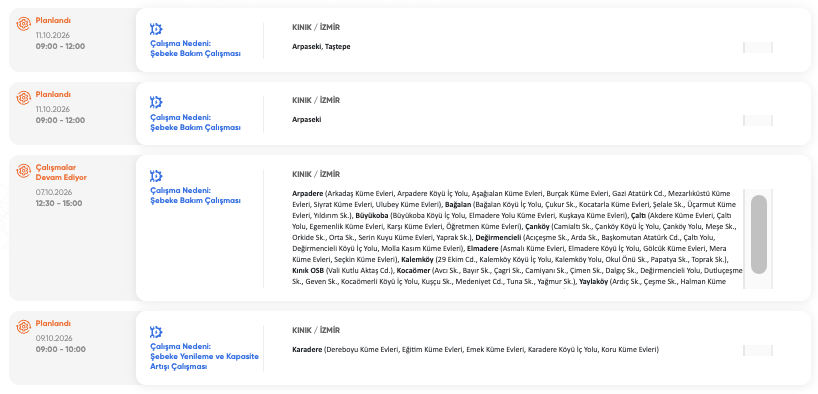Select the 'Arpaseki, Taştepe' location text
The image size is (818, 394).
(321, 46)
